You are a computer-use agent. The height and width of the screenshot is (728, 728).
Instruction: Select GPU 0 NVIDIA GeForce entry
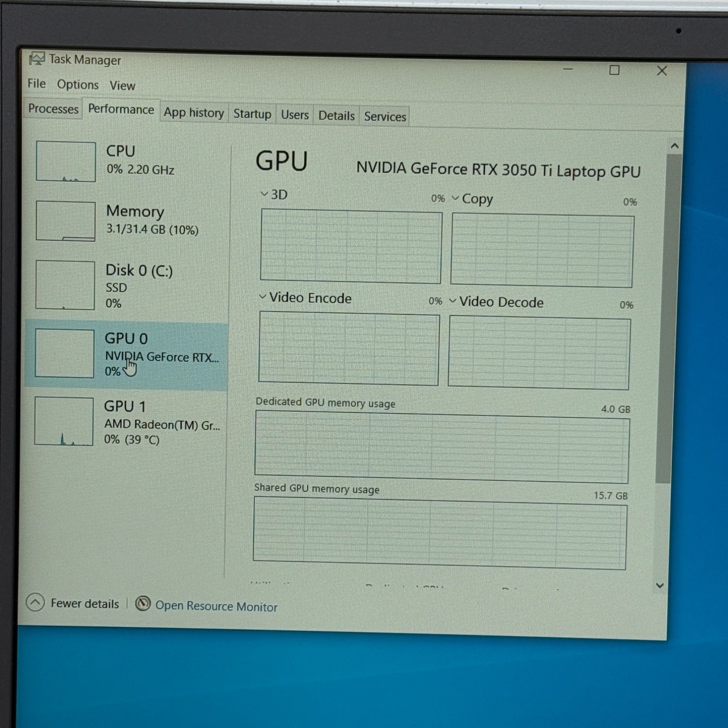(x=126, y=354)
